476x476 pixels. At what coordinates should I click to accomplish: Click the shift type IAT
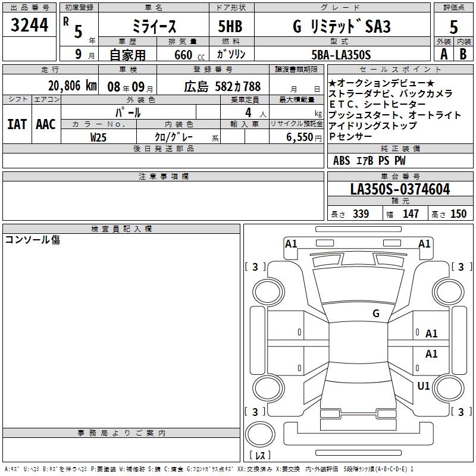pos(17,124)
